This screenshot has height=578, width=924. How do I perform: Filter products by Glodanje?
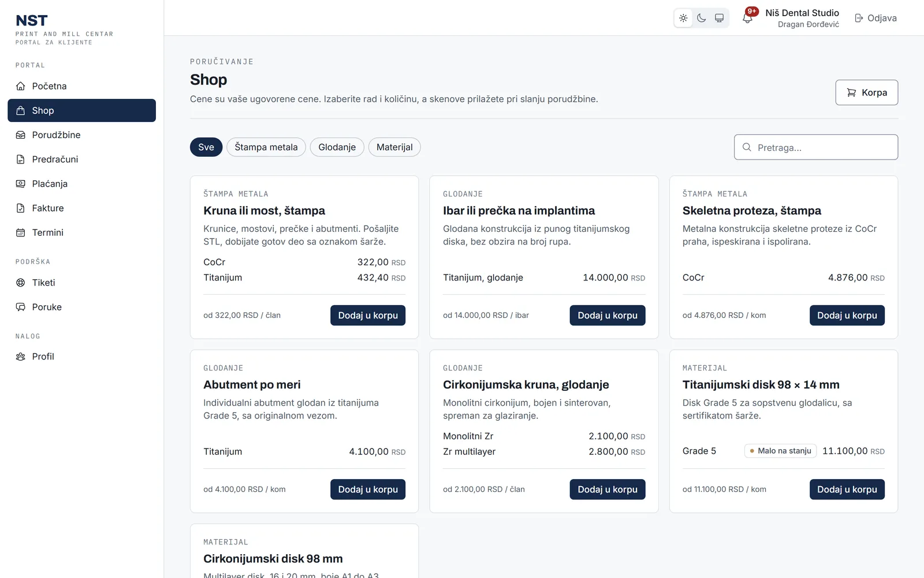337,147
